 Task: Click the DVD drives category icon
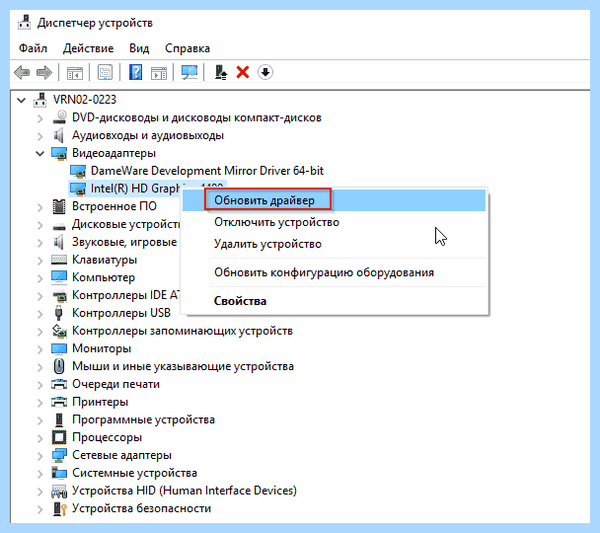59,117
